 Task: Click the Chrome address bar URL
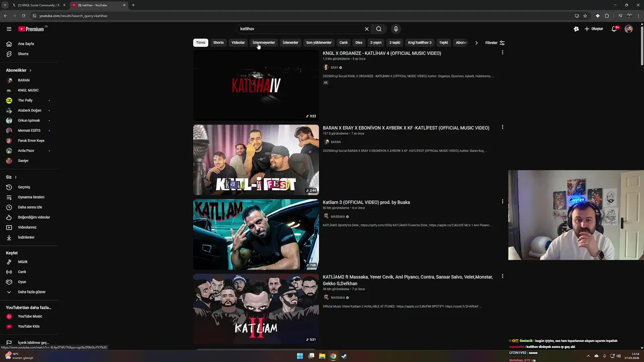click(73, 16)
